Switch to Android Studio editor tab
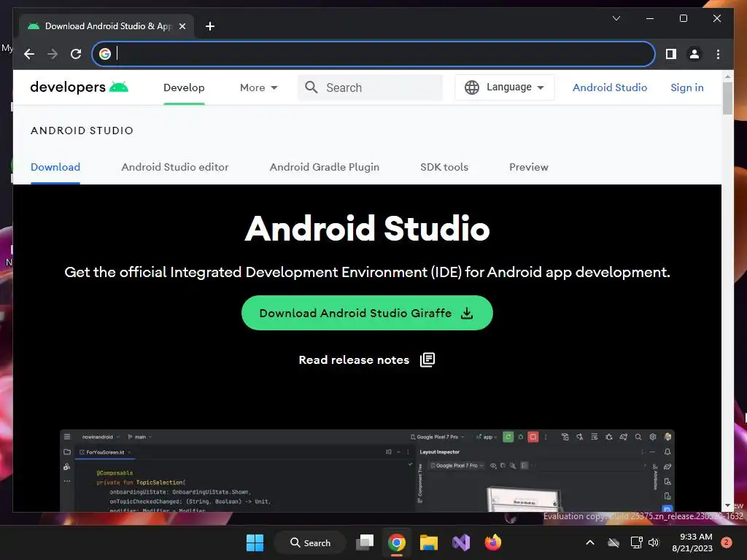The height and width of the screenshot is (560, 747). pyautogui.click(x=175, y=167)
